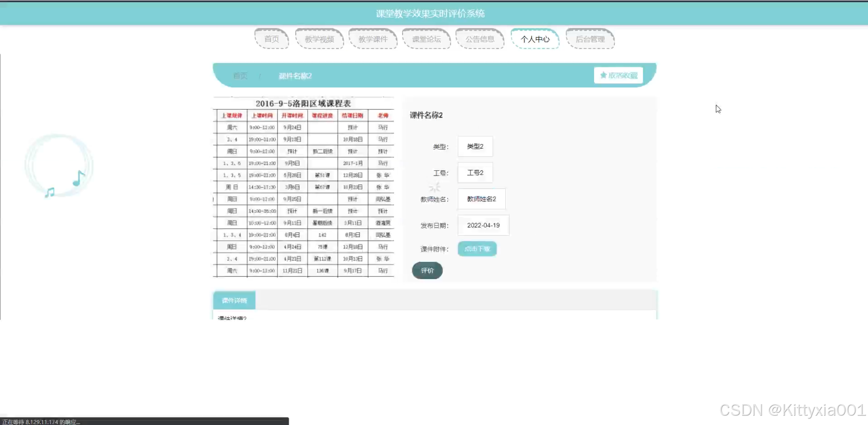
Task: Click the 教师姓名2 value field
Action: coord(482,199)
